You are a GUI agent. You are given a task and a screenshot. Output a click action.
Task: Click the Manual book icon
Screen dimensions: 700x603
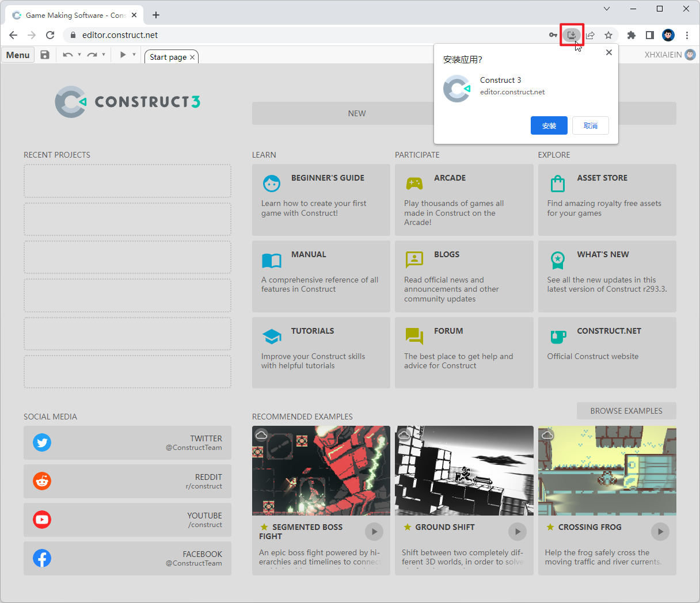[272, 259]
